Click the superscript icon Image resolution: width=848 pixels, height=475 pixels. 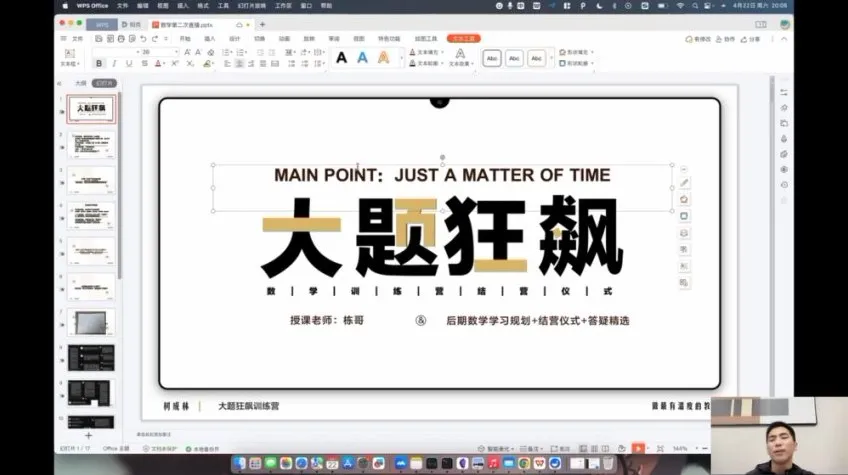(x=174, y=63)
